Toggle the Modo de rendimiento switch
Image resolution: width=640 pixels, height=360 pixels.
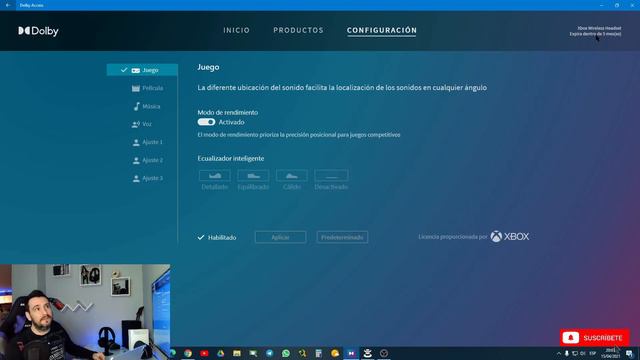click(x=206, y=122)
